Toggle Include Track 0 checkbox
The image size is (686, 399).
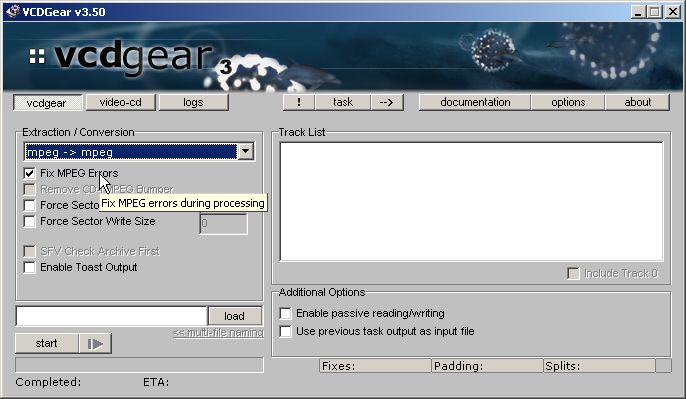[573, 273]
